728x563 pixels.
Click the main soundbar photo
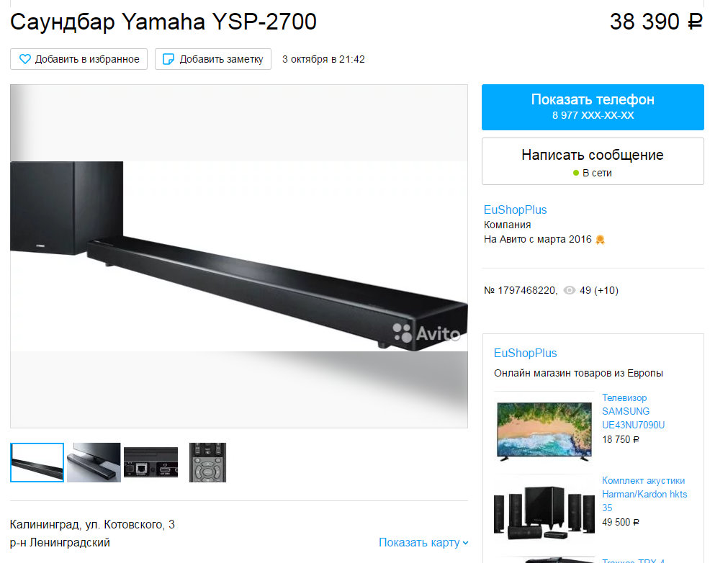(x=238, y=256)
